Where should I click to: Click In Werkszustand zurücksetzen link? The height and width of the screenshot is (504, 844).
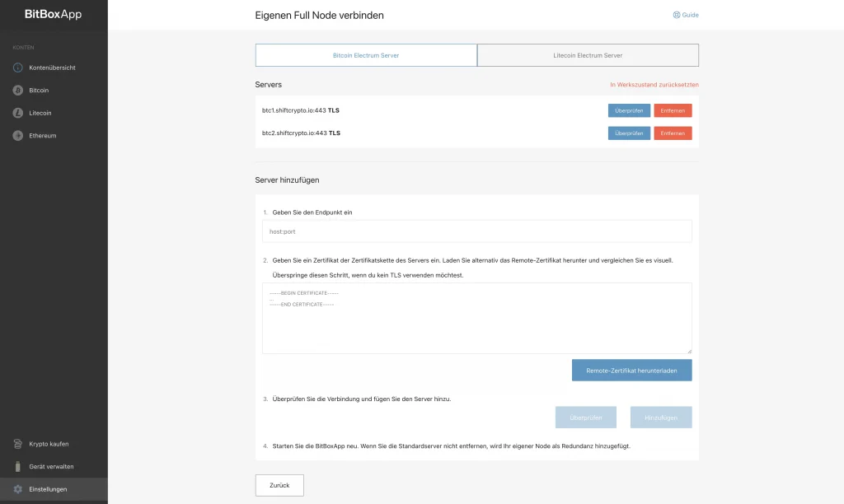[x=654, y=85]
